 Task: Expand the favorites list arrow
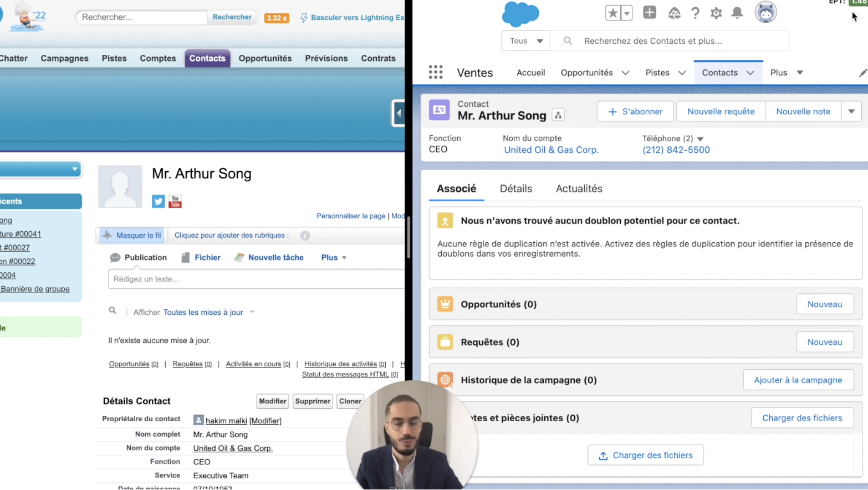point(627,13)
